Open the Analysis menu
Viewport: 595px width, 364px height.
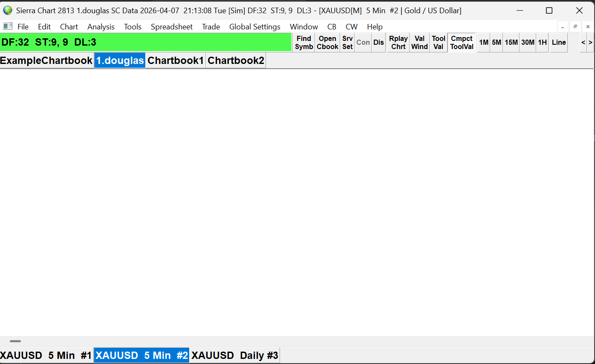point(101,27)
